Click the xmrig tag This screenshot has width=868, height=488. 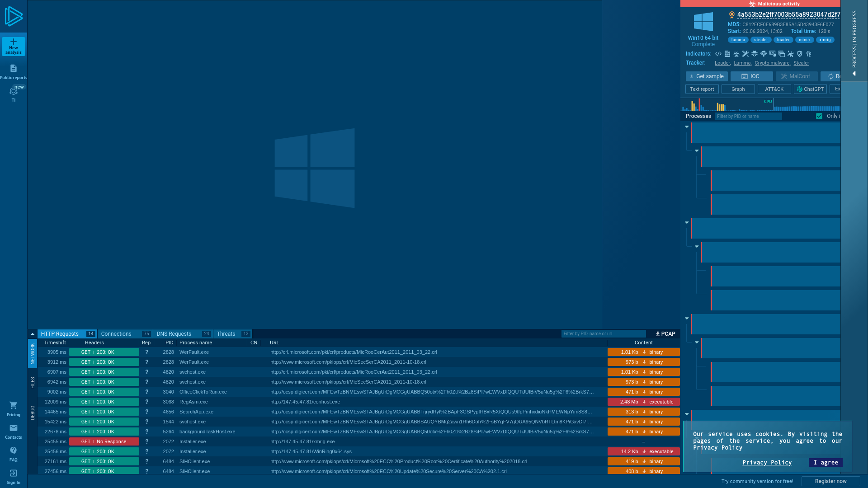[x=825, y=40]
